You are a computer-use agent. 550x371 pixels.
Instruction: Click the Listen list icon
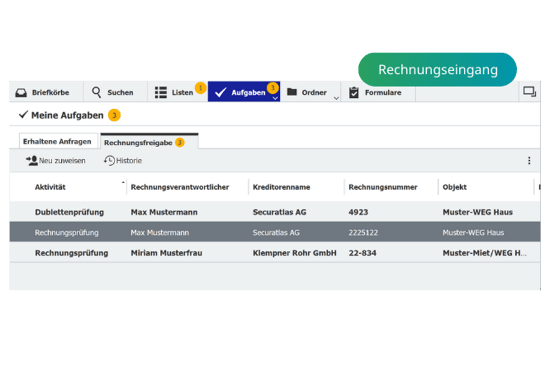point(161,93)
